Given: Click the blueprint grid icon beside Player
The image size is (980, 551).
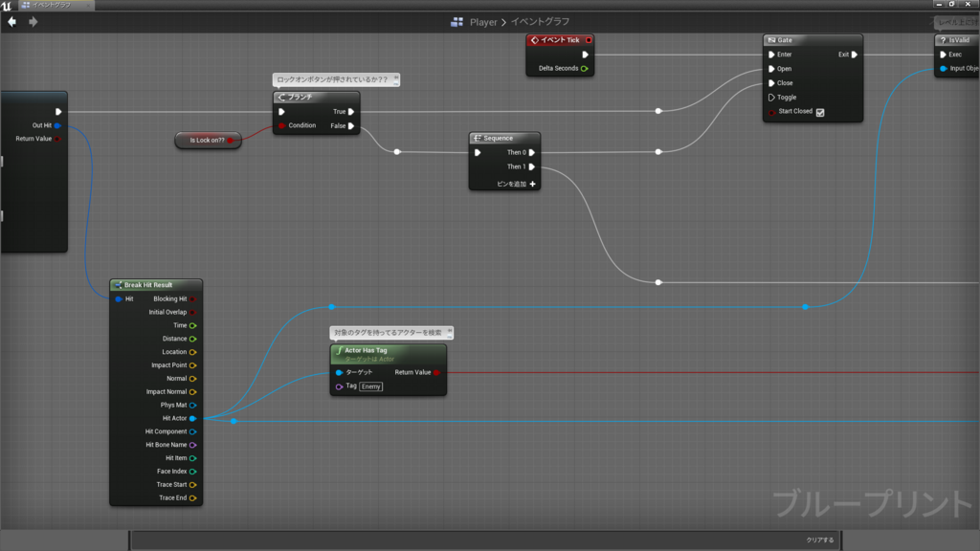Looking at the screenshot, I should (457, 22).
